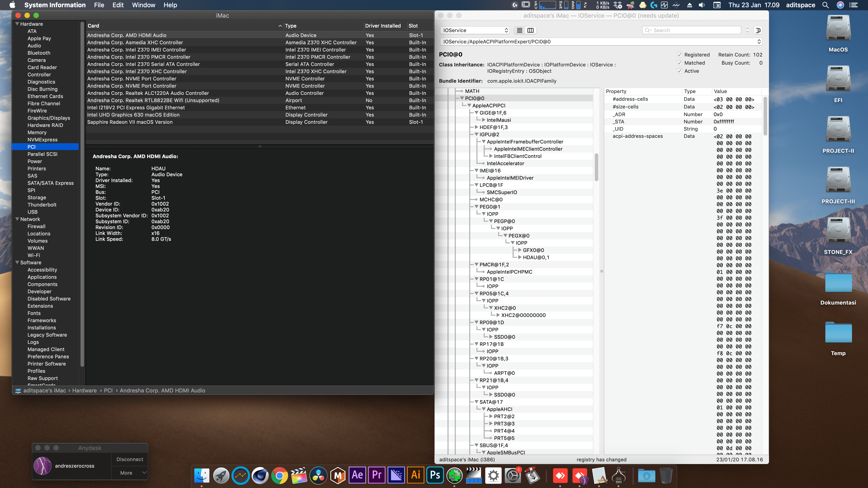Open System Preferences with update badge

(x=513, y=475)
